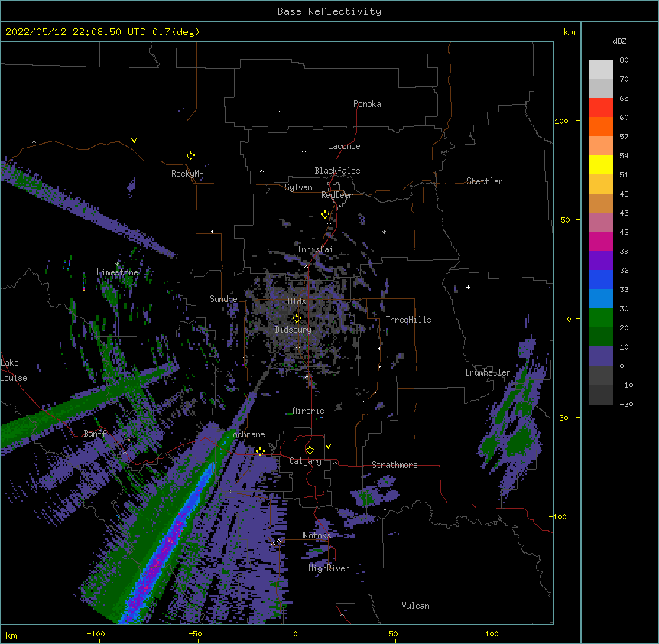Screen dimensions: 659x644
Task: Click the HighRiver city label
Action: (329, 568)
